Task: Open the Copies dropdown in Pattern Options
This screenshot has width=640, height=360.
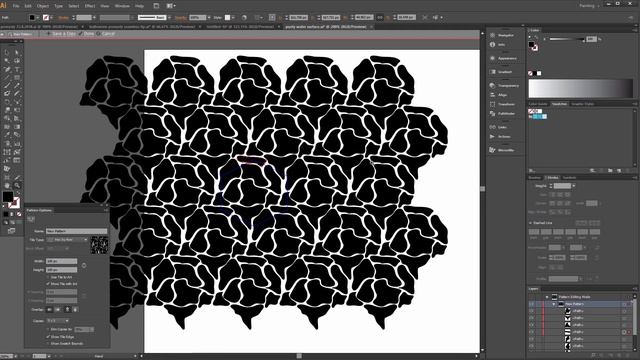Action: coord(57,321)
